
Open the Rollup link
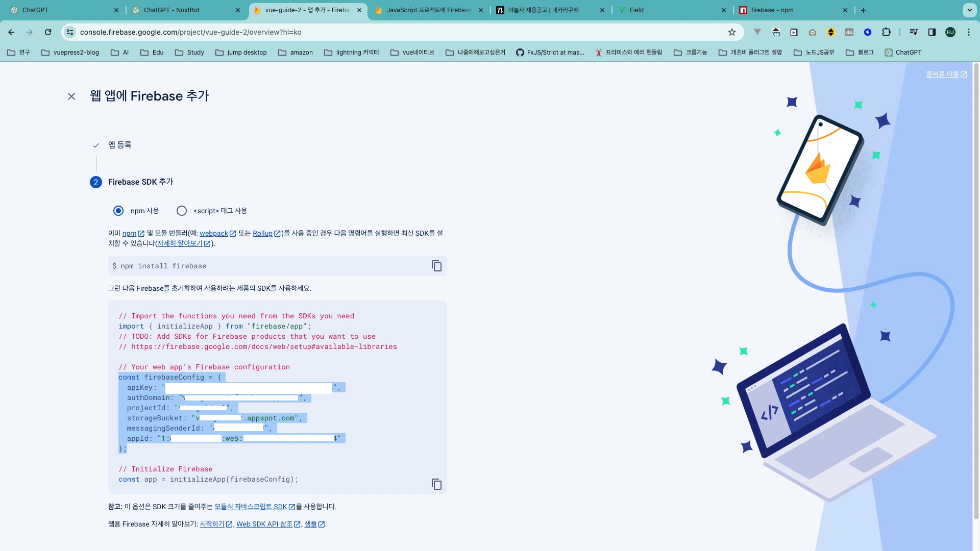[266, 233]
